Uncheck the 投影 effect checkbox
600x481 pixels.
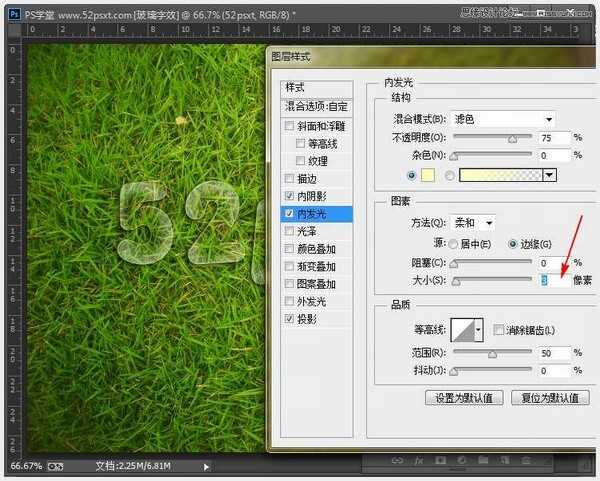point(289,319)
